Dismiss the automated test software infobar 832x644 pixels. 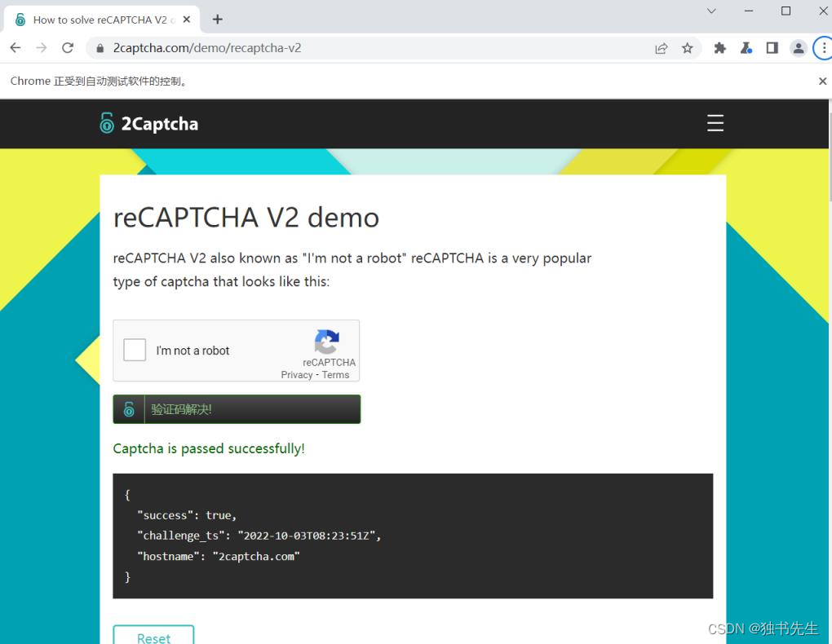pyautogui.click(x=822, y=82)
